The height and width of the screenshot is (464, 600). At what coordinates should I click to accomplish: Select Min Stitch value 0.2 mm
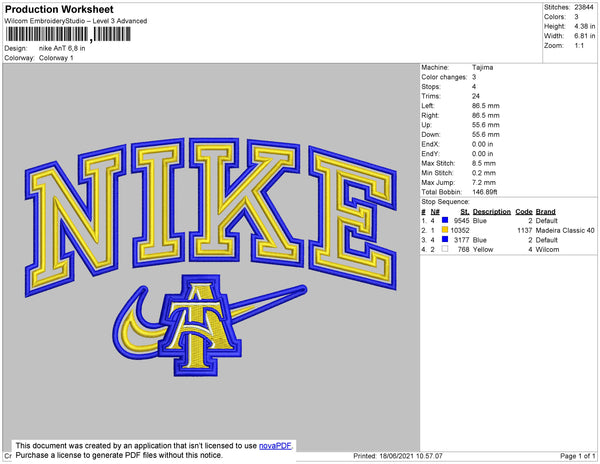484,173
